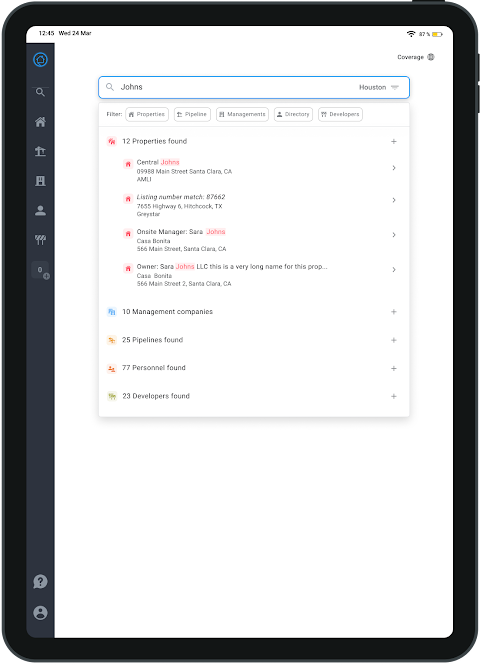Expand the 12 Properties found section
480x665 pixels.
click(393, 142)
